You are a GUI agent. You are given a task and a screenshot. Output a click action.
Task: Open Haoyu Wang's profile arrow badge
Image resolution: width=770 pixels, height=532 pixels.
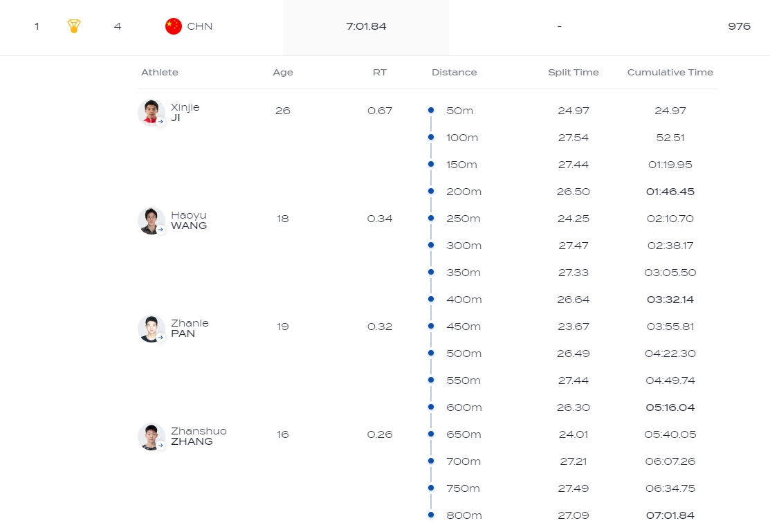(161, 229)
